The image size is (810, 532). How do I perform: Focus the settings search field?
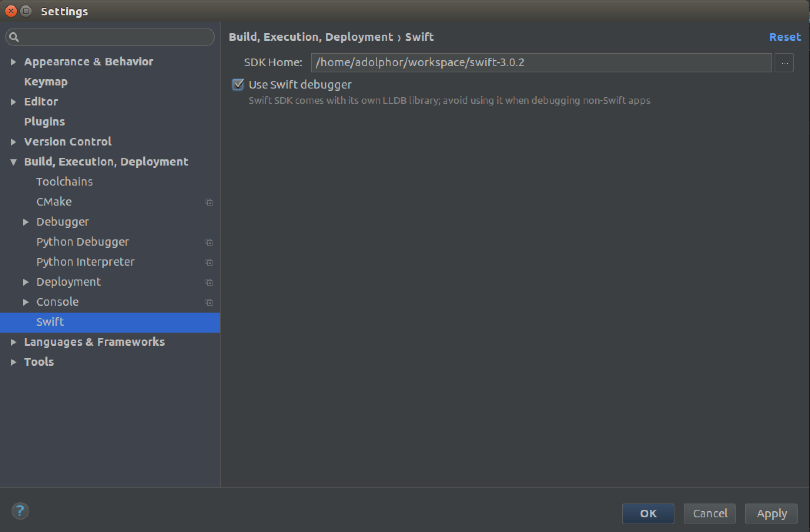(x=110, y=37)
